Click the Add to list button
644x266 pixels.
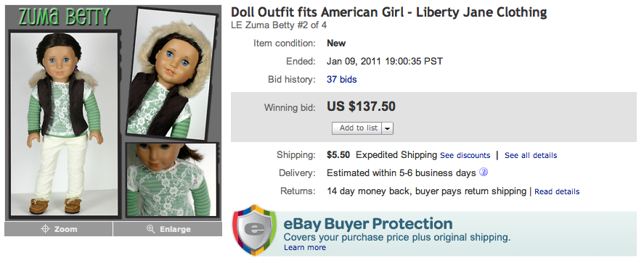click(x=357, y=128)
